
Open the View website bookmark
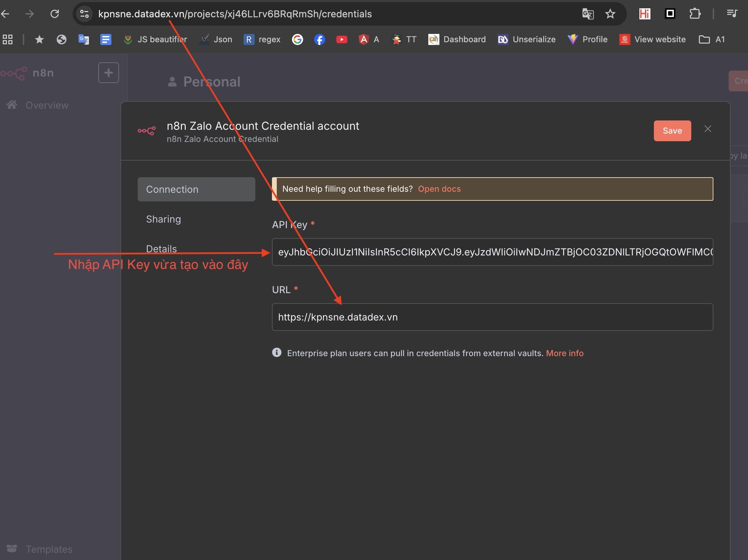[652, 39]
